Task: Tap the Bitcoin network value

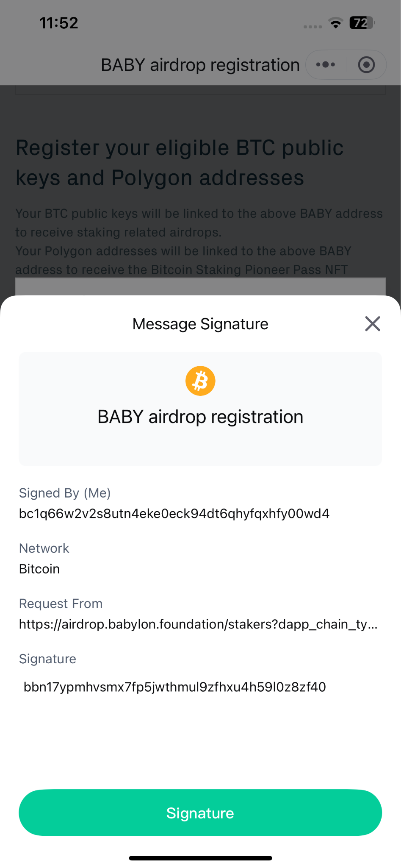Action: (39, 569)
